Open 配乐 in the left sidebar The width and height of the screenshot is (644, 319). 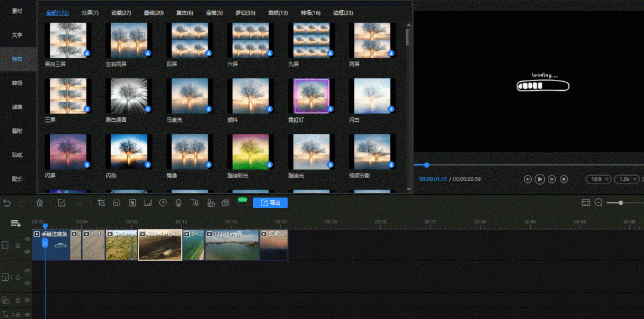click(x=17, y=179)
